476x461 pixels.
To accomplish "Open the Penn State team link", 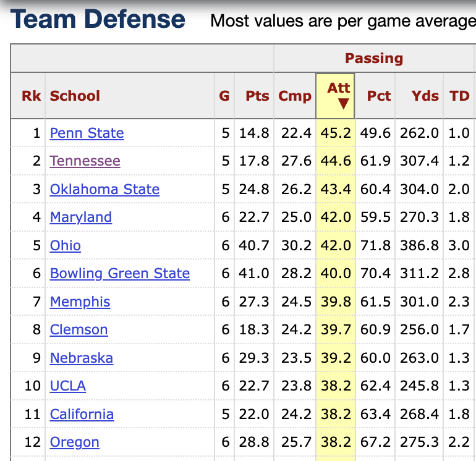I will (87, 133).
